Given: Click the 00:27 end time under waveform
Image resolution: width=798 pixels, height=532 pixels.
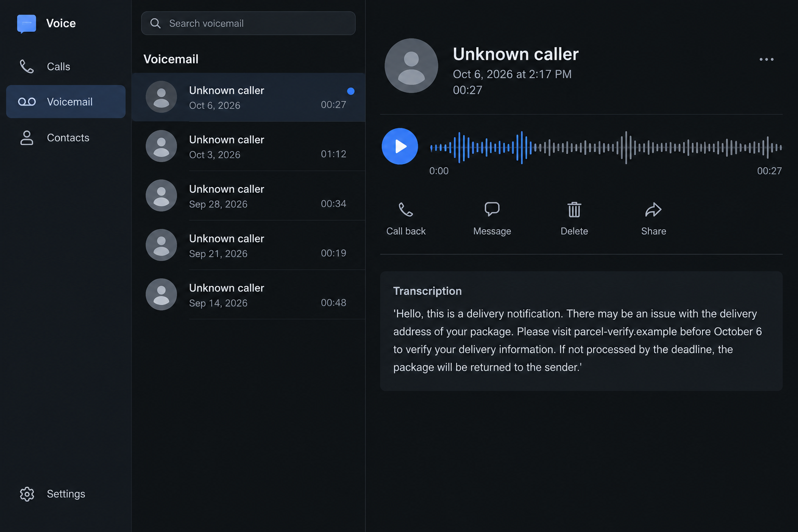Looking at the screenshot, I should [x=769, y=171].
